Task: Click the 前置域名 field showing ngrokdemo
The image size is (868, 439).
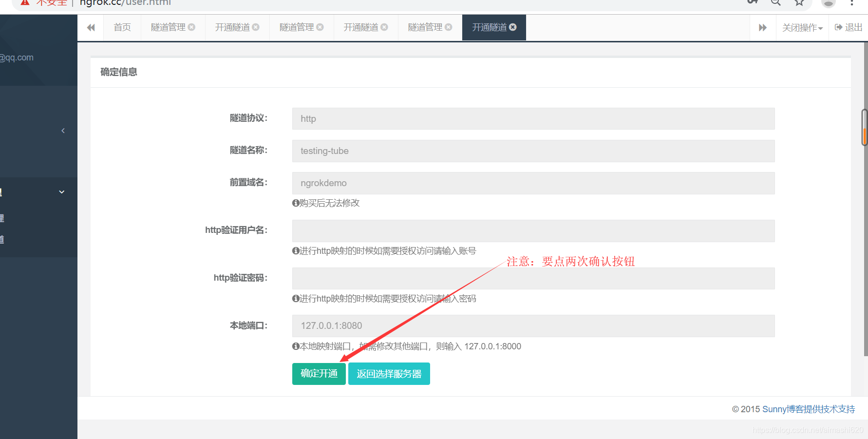Action: [x=533, y=183]
